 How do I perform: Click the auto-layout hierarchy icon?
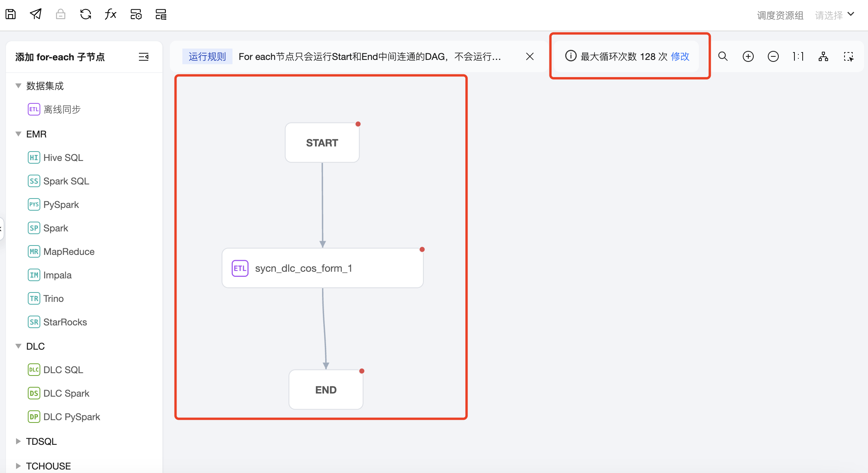[x=823, y=56]
